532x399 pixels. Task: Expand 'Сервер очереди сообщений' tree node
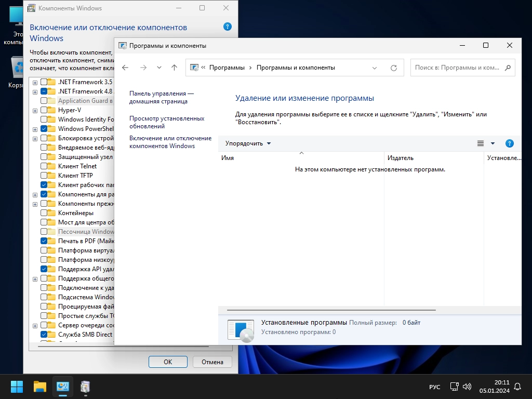[35, 326]
